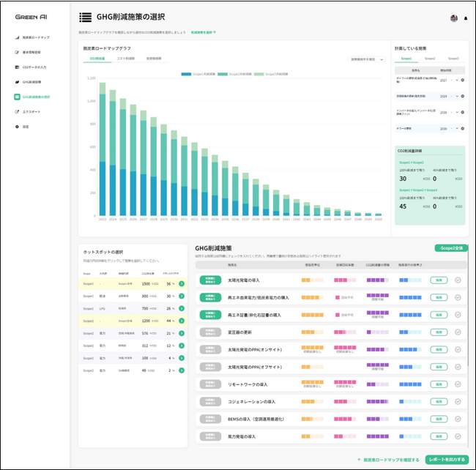Open 基本情報登録 from the sidebar
The image size is (476, 470).
[x=32, y=52]
